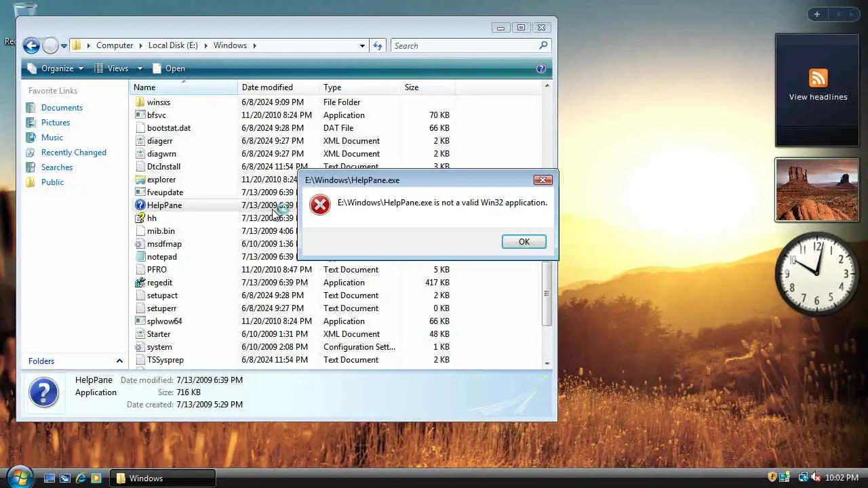Screen dimensions: 868x488
Task: Sort by the Name column header
Action: 184,87
